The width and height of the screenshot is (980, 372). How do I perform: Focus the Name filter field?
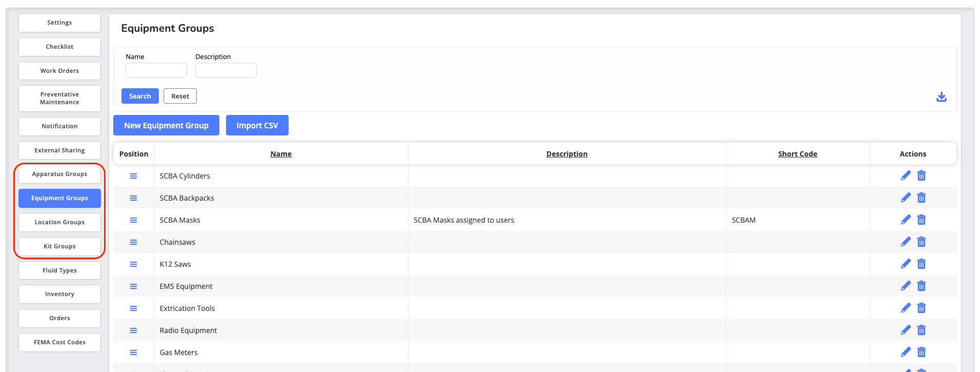[156, 70]
